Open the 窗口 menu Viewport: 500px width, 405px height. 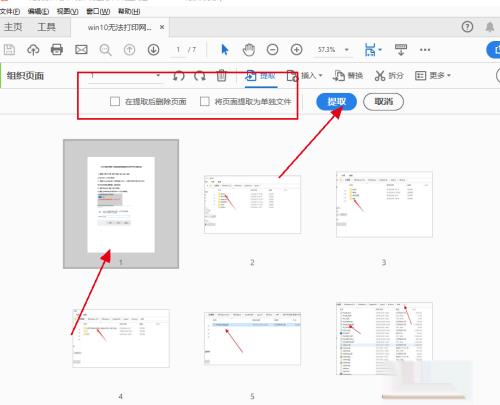tap(98, 12)
